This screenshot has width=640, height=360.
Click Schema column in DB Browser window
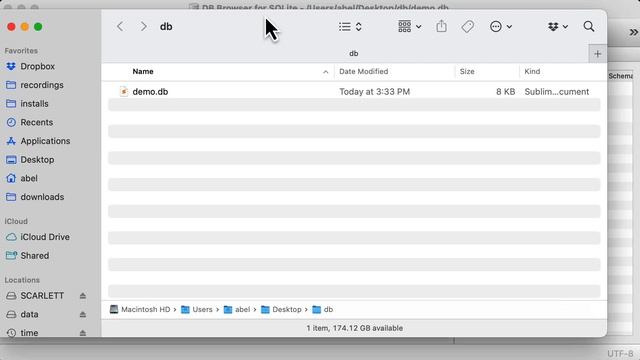[x=620, y=76]
